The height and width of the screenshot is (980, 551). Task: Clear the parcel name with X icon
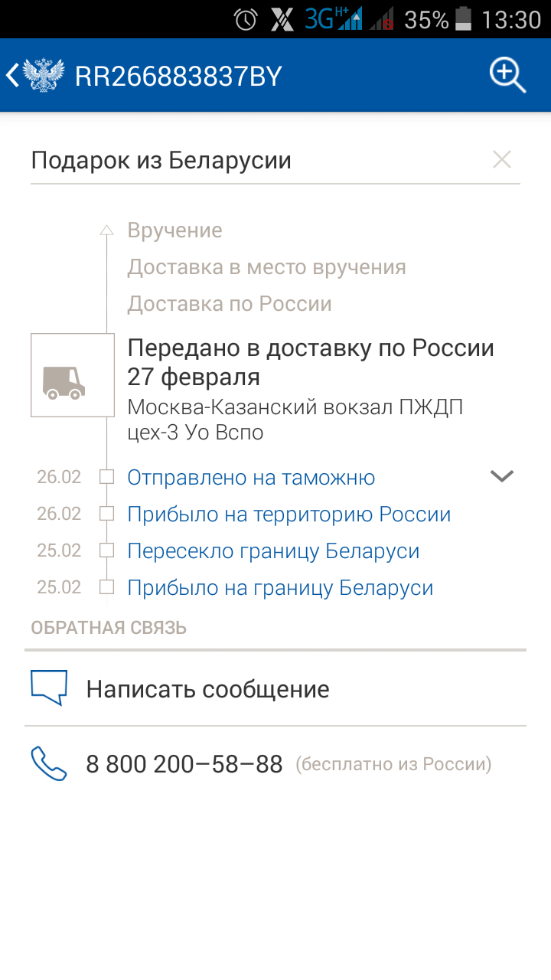click(x=502, y=160)
